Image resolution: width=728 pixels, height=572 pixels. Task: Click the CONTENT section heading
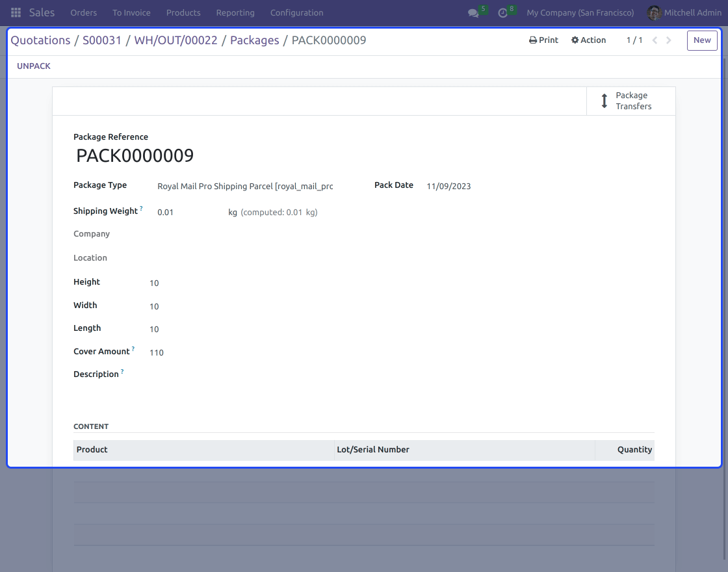pyautogui.click(x=91, y=426)
